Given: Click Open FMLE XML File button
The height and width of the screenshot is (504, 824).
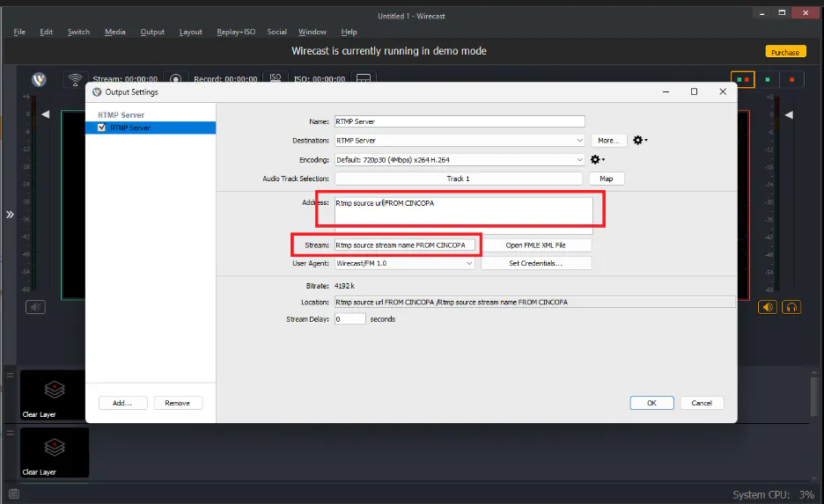Looking at the screenshot, I should [x=535, y=245].
